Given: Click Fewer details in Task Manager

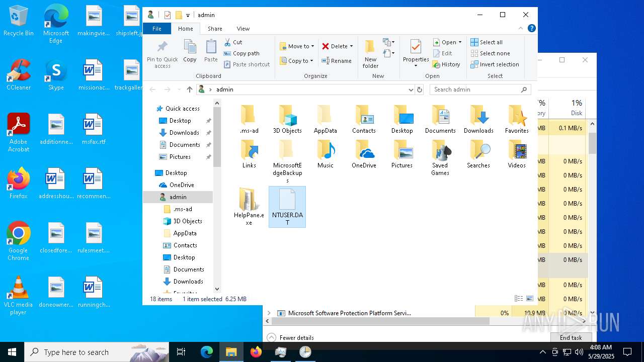Looking at the screenshot, I should click(290, 337).
